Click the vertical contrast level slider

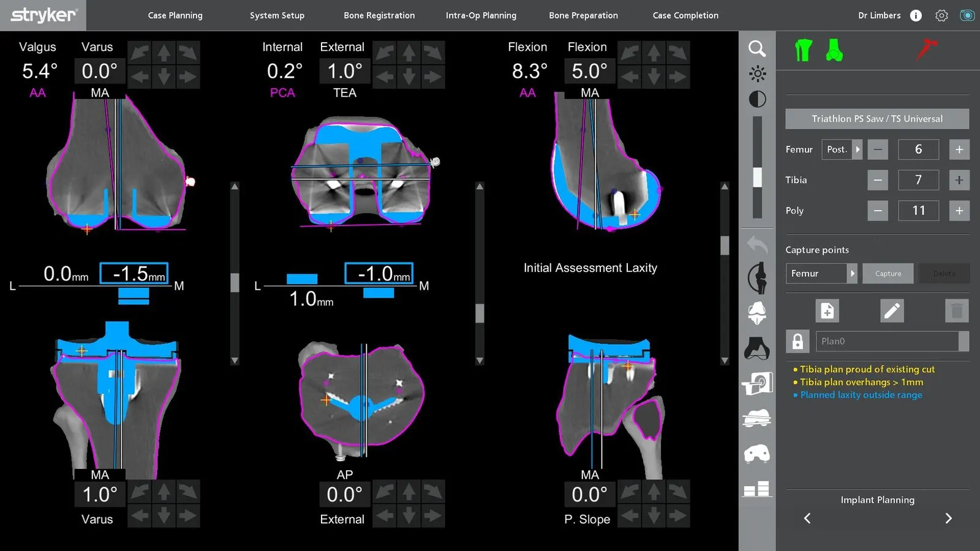(758, 167)
